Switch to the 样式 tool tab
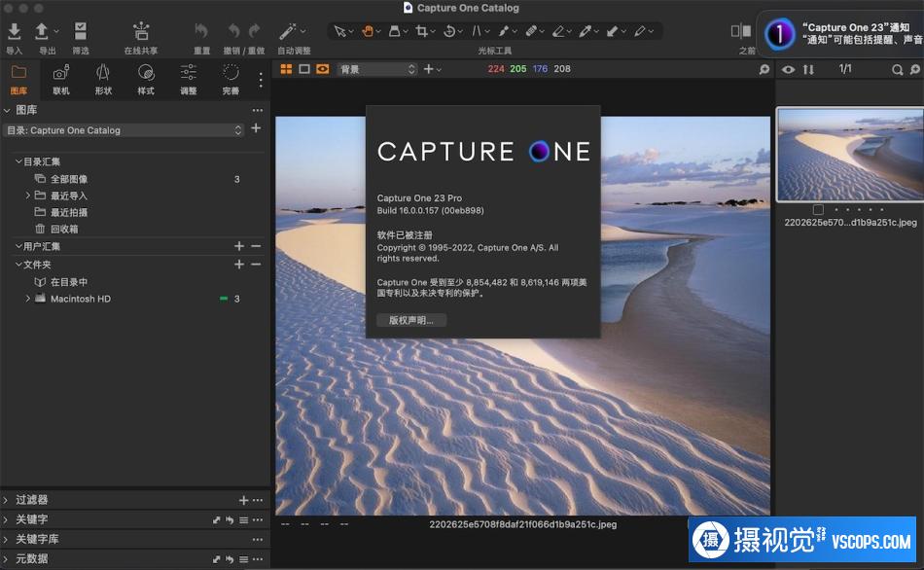The height and width of the screenshot is (570, 924). pos(146,79)
